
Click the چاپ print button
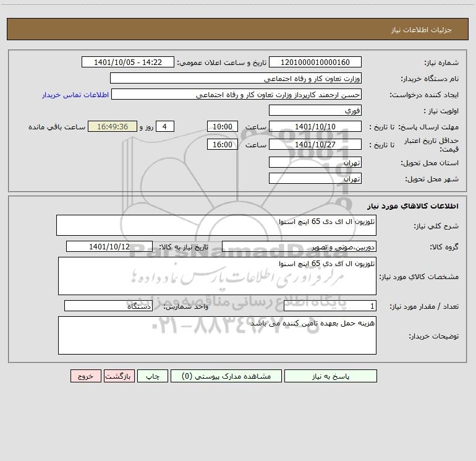[x=153, y=376]
